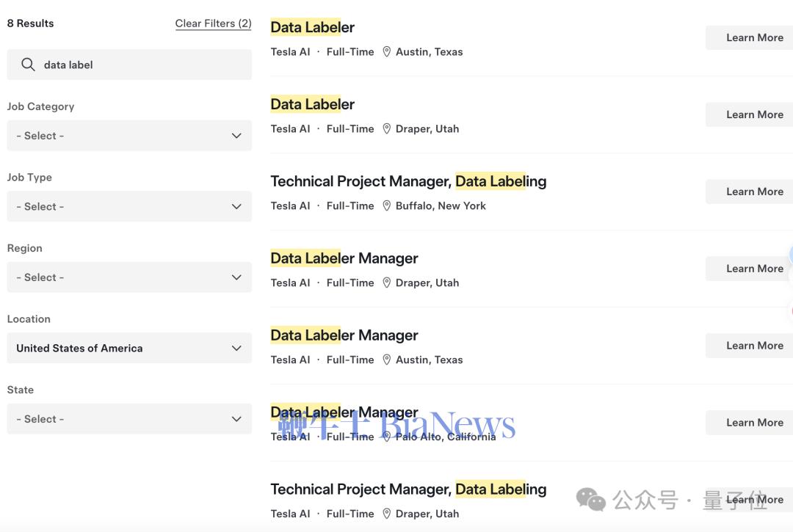Click the Clear Filters (2) link
This screenshot has width=793, height=532.
pos(214,23)
